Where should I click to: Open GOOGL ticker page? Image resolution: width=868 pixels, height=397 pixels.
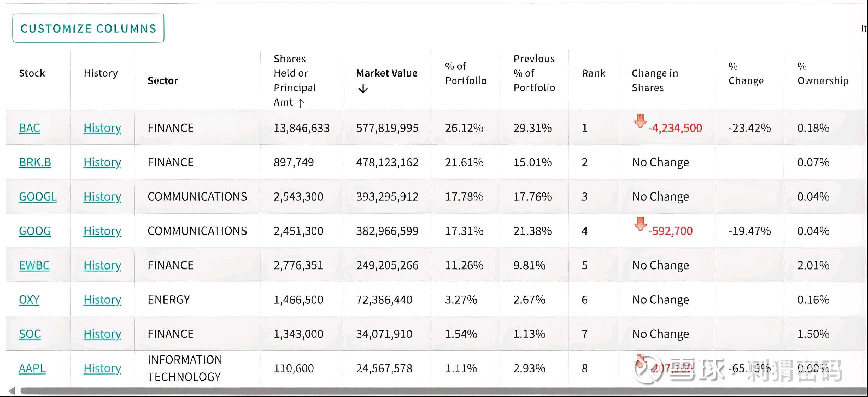click(x=38, y=197)
